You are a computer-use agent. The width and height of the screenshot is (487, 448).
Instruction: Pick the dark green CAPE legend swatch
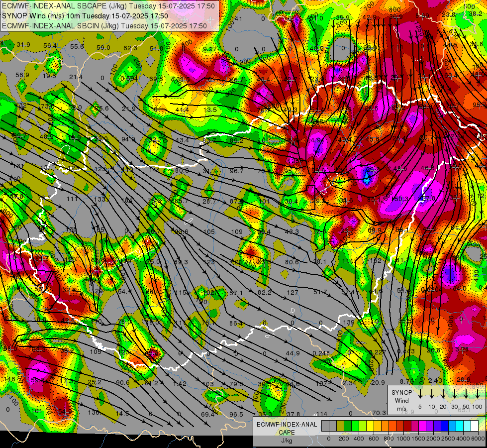348,426
